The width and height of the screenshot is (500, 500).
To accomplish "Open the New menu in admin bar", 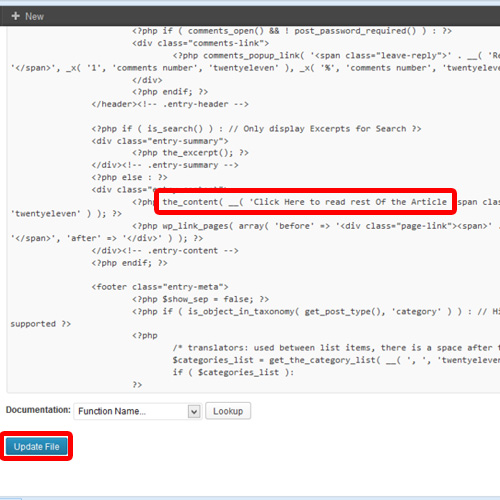I will (28, 16).
